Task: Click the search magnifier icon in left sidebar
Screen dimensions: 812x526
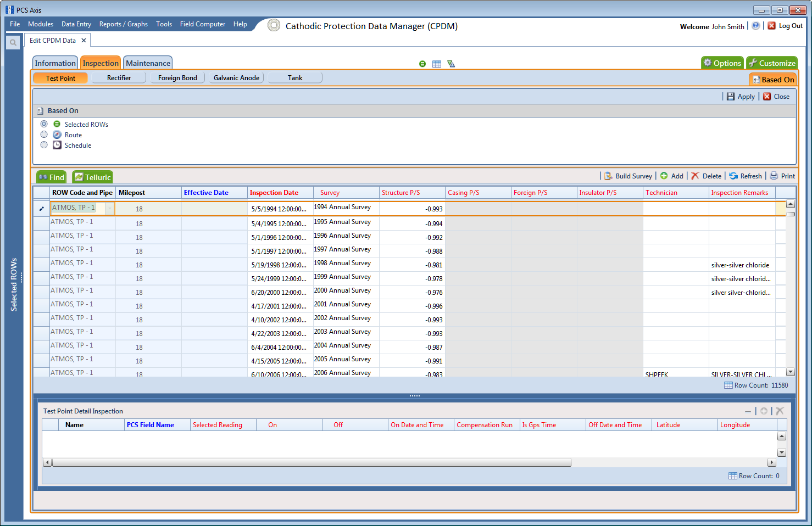Action: coord(13,42)
